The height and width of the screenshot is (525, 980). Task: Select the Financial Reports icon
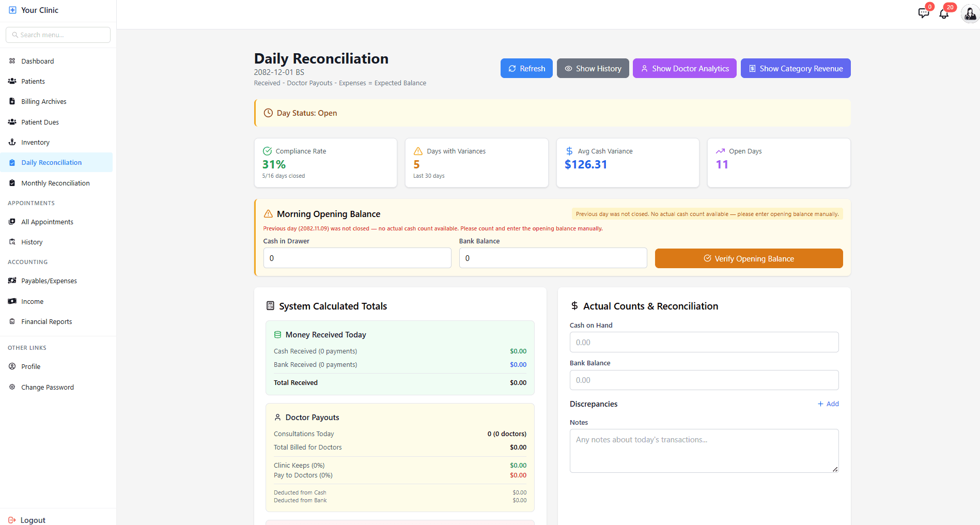12,321
